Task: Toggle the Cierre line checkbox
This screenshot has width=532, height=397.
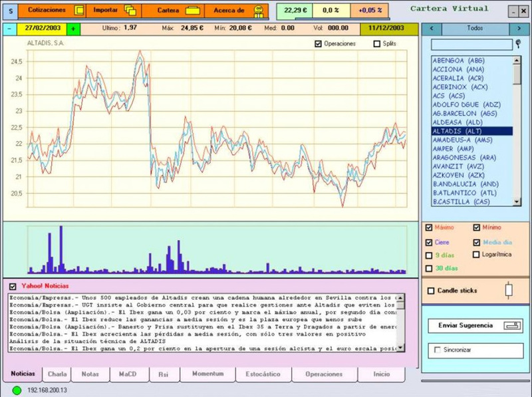Action: tap(429, 243)
